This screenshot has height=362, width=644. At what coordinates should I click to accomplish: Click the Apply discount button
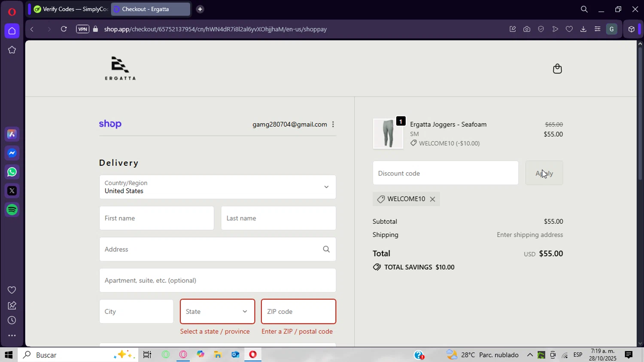544,173
